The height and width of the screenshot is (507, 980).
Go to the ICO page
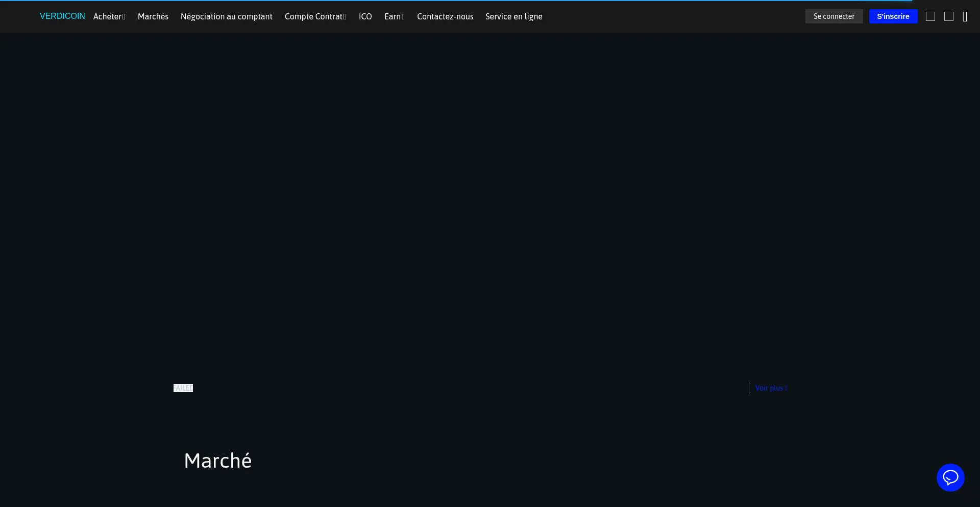365,16
